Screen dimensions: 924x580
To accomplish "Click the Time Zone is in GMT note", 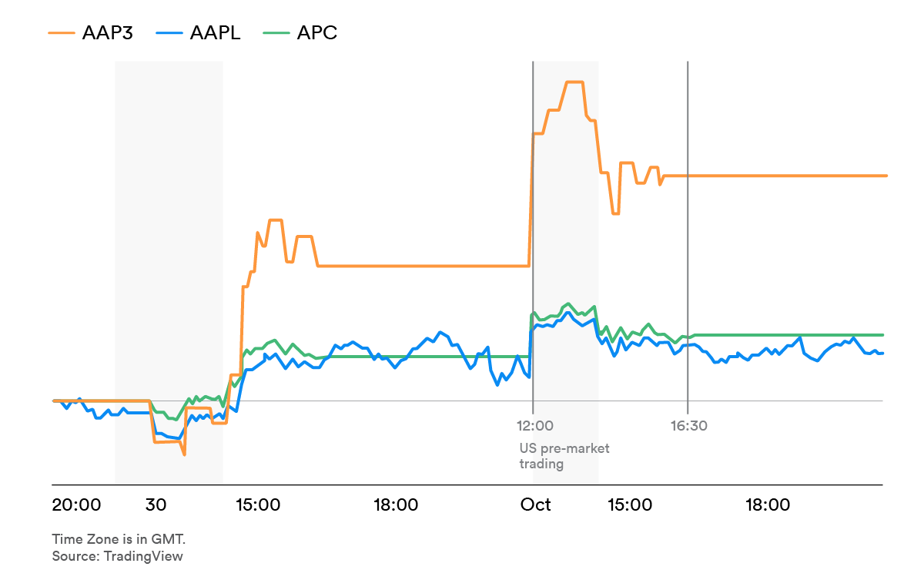I will [x=119, y=538].
